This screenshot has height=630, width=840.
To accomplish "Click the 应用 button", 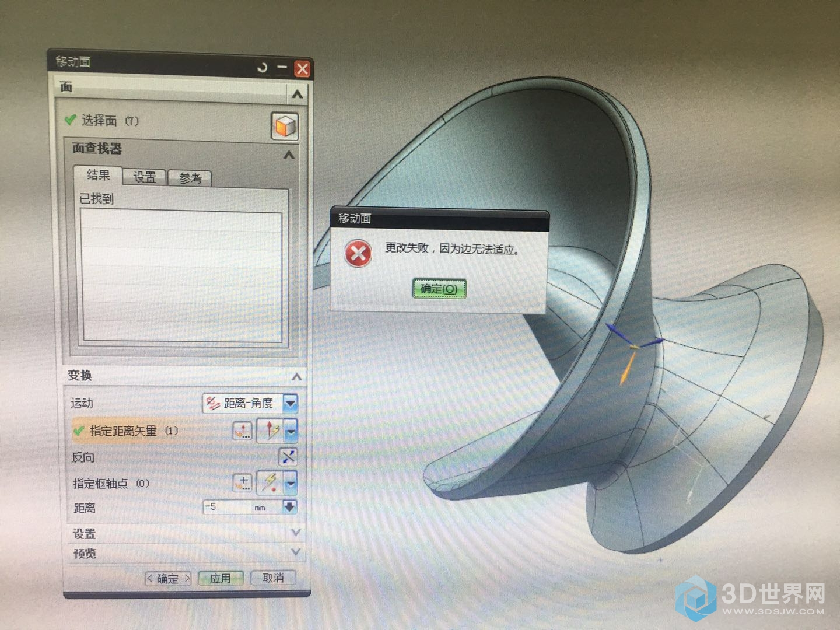I will click(220, 578).
